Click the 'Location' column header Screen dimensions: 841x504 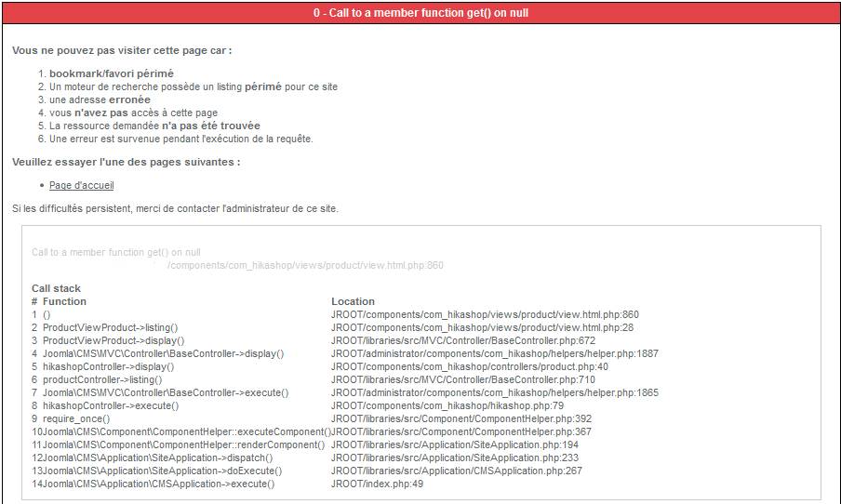click(x=353, y=301)
